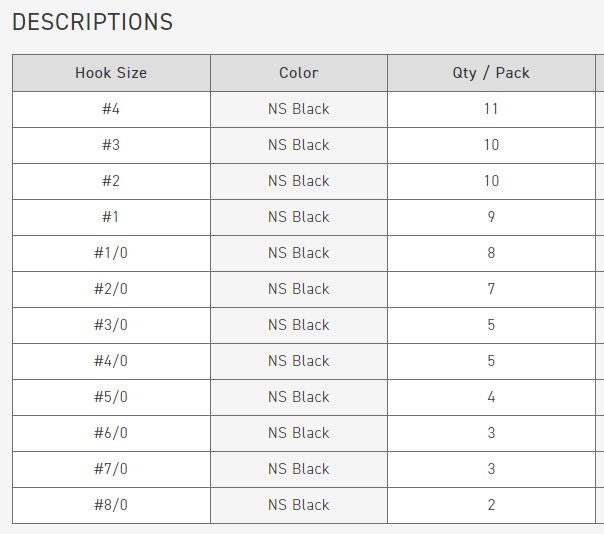Click the quantity 2 cell
The height and width of the screenshot is (534, 604).
(491, 505)
